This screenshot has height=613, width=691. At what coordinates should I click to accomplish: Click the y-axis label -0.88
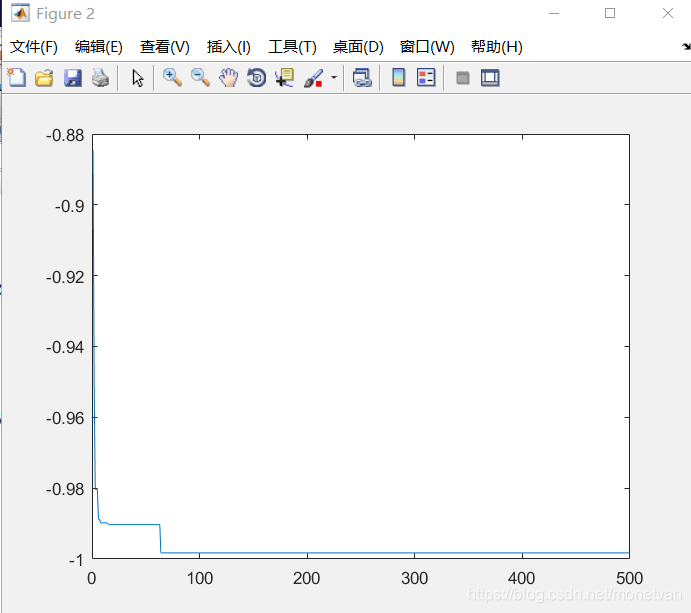(x=65, y=135)
